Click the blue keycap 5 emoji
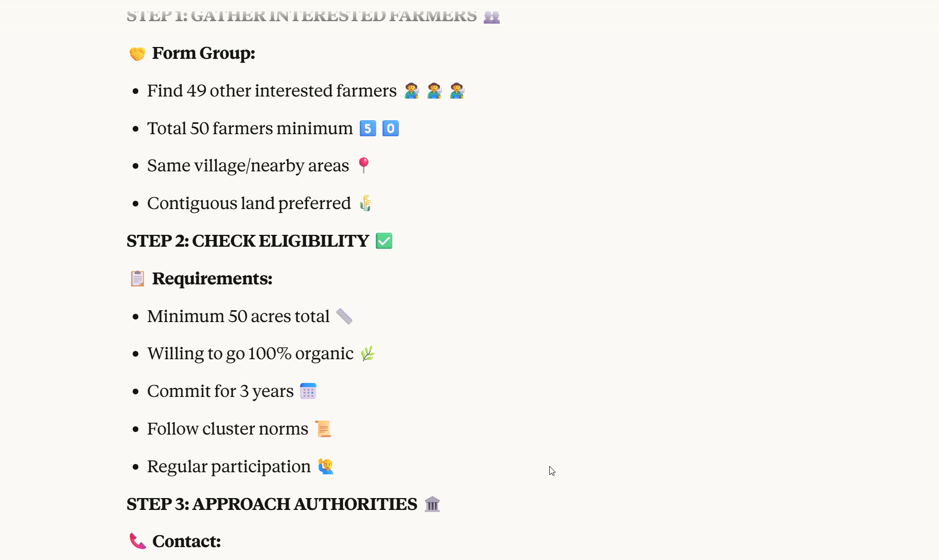This screenshot has width=939, height=560. (368, 129)
